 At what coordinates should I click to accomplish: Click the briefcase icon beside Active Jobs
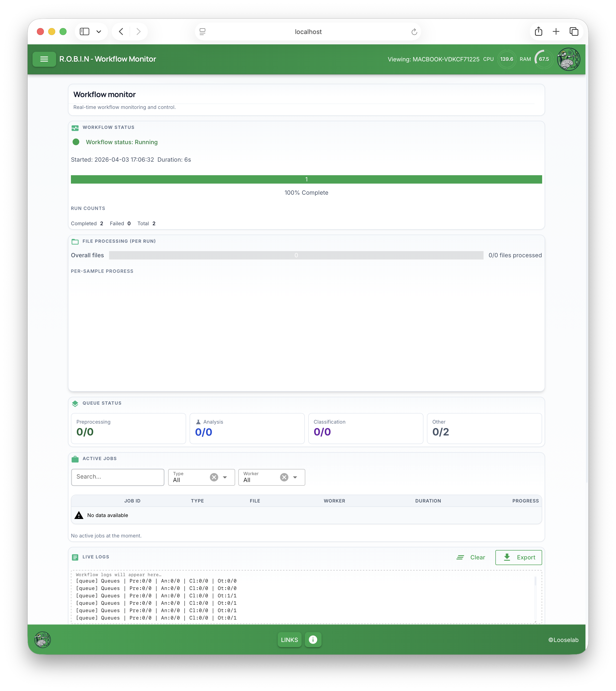(75, 459)
